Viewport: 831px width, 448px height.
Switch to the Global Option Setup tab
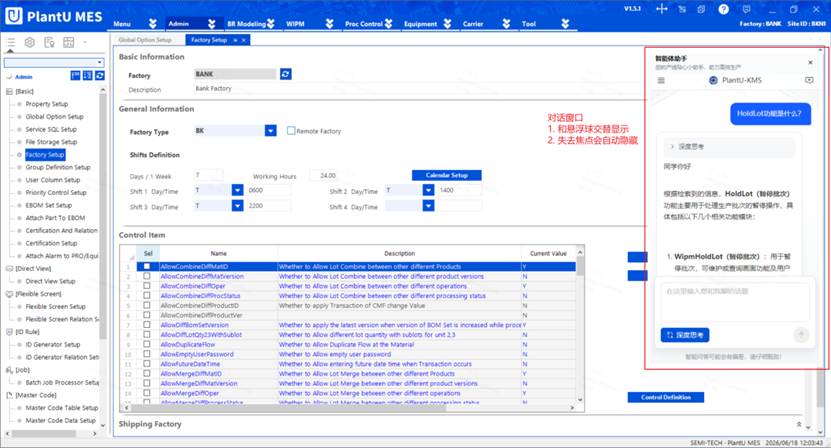tap(145, 40)
